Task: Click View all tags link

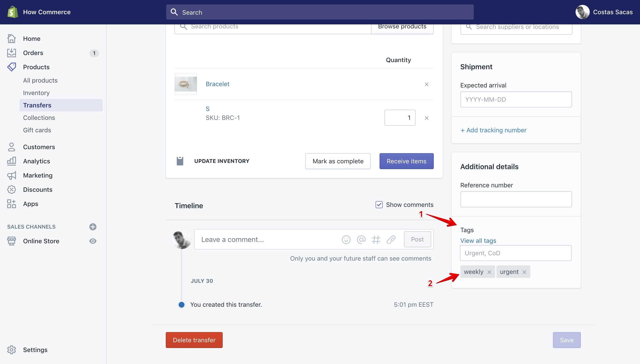Action: tap(478, 241)
